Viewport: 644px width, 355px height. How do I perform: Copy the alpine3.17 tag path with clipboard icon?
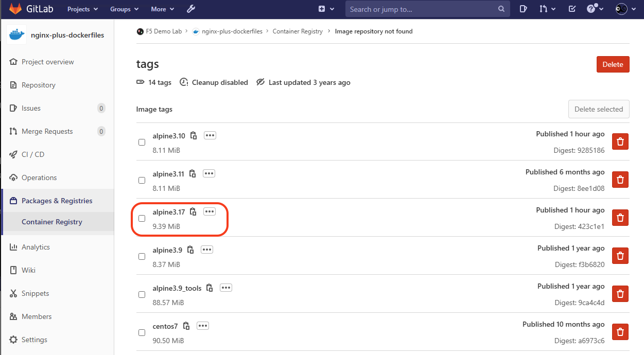pyautogui.click(x=193, y=211)
